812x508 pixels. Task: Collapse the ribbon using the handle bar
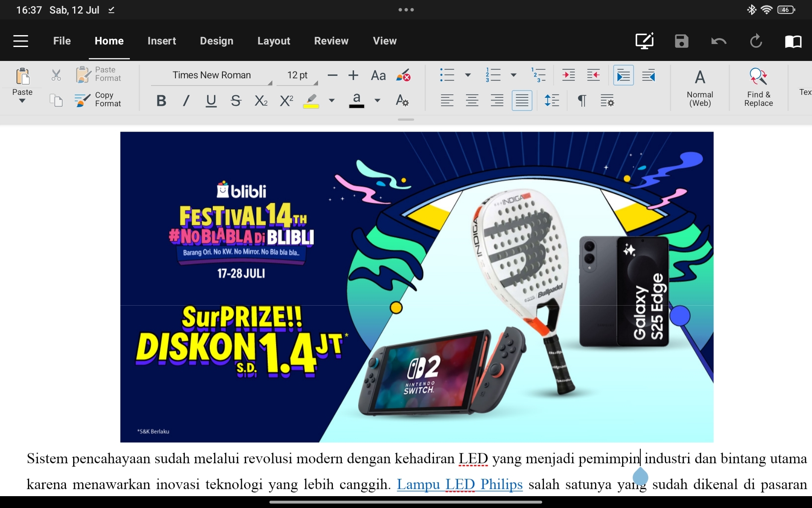tap(406, 120)
